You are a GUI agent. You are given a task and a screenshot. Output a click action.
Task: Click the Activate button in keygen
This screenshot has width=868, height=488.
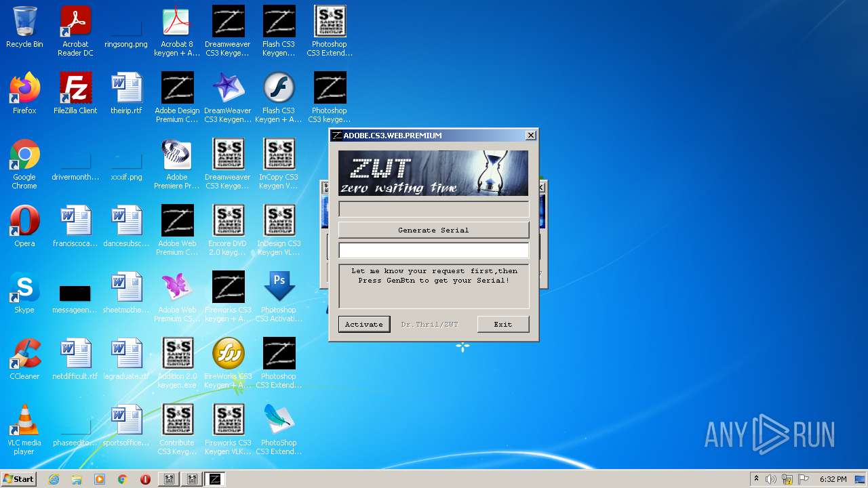tap(364, 324)
